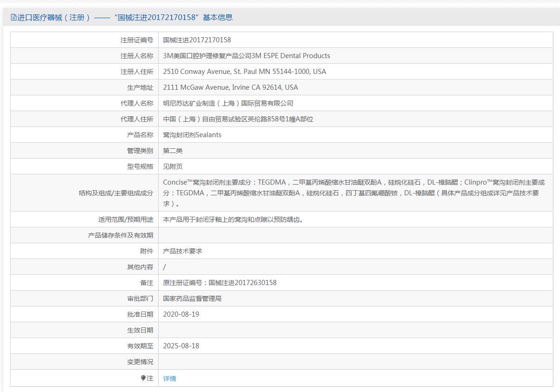Click the 注册人住所 label
Screen dimensions: 560x392
137,72
